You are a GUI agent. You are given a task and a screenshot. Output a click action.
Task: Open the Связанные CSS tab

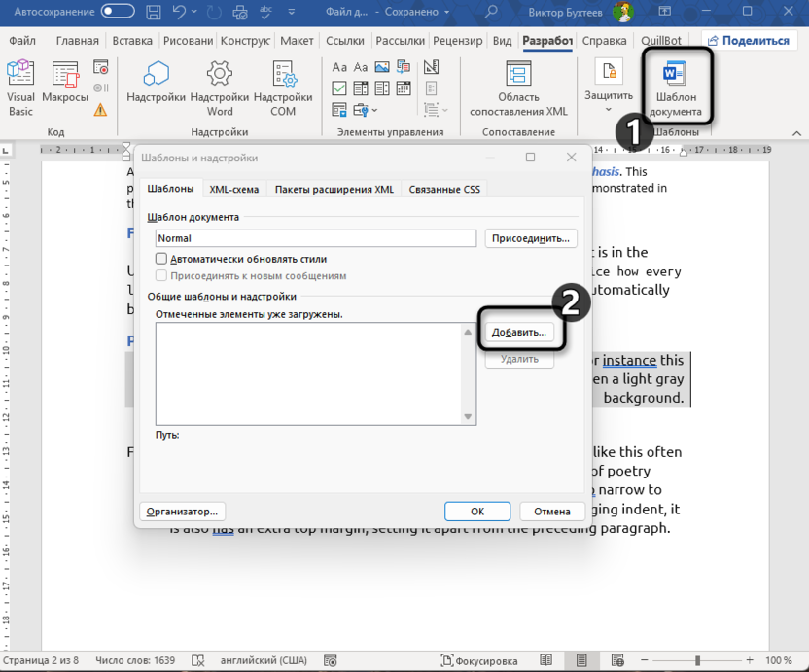click(443, 190)
